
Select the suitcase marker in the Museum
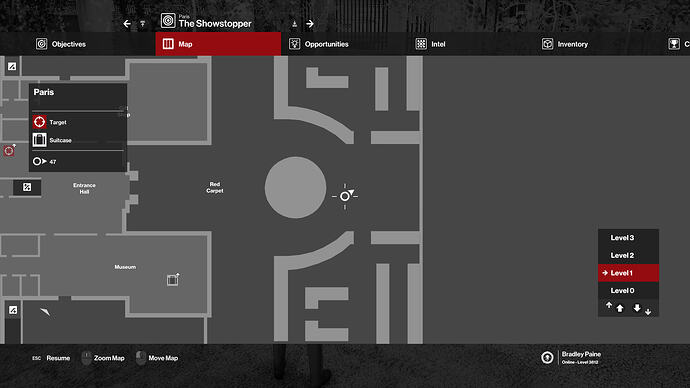(x=173, y=279)
